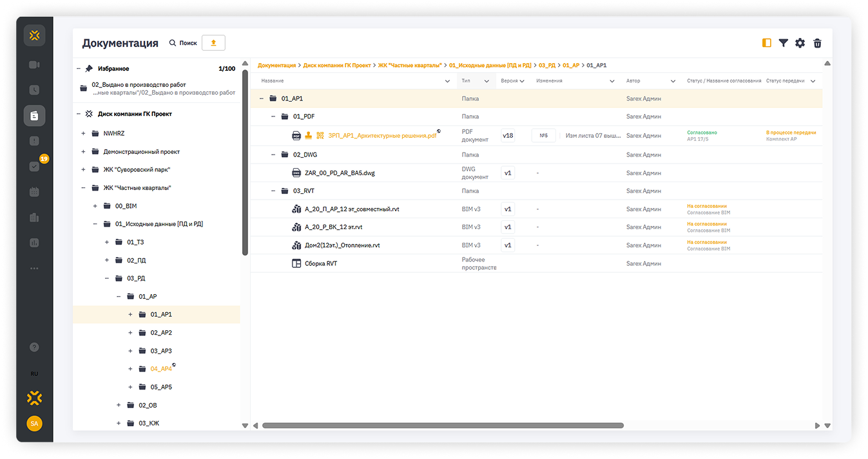Open the Автор column dropdown arrow
Viewport: 868px width, 459px height.
673,81
